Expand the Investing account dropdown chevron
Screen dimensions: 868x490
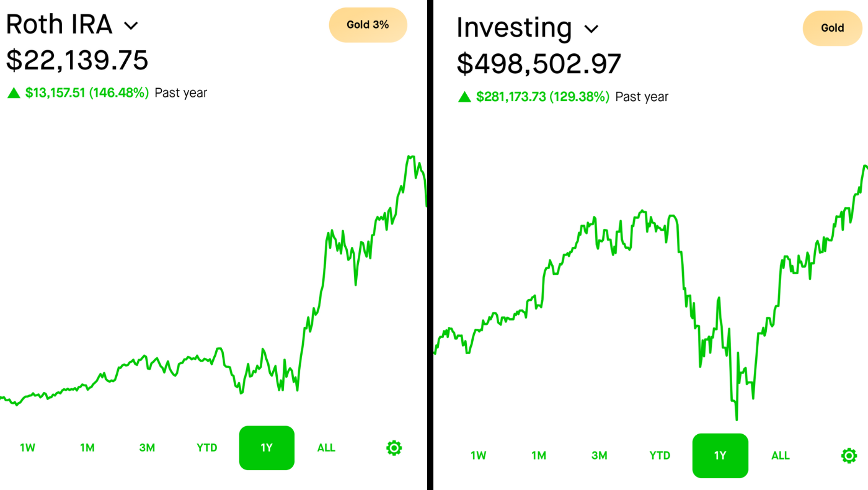591,29
